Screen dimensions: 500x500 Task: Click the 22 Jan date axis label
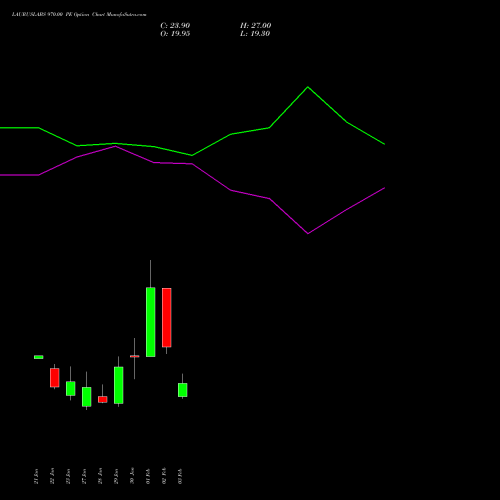52,476
